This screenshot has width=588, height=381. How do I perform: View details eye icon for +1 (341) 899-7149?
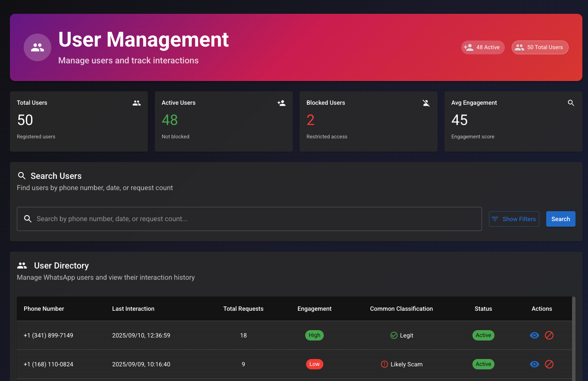tap(535, 335)
